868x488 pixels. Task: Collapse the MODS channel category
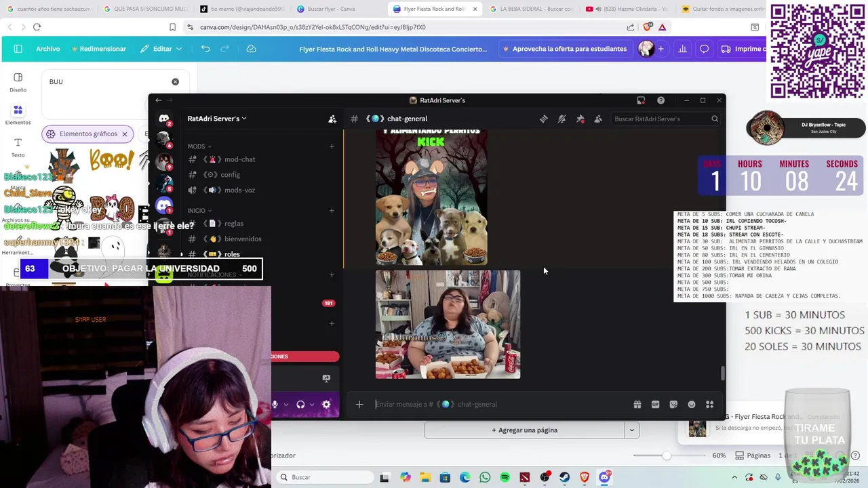pyautogui.click(x=199, y=146)
